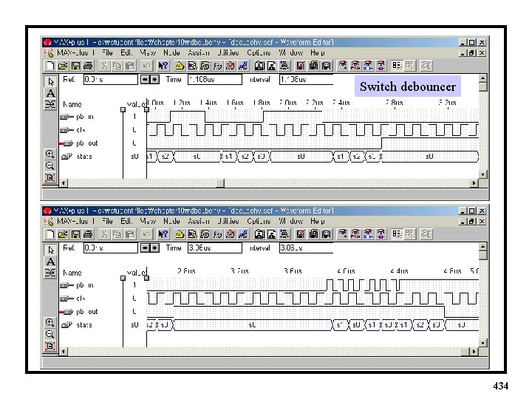Click Interval field in 1.108us window
Viewport: 532px width, 399px height.
click(x=306, y=79)
